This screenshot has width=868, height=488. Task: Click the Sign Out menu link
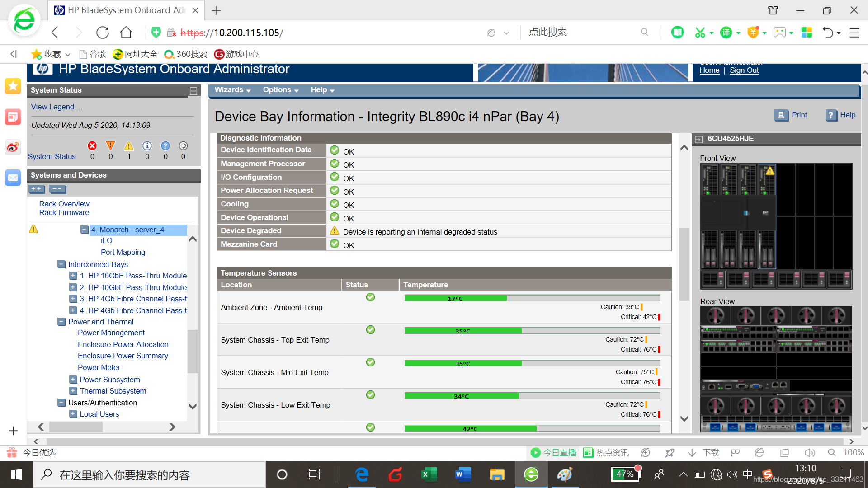pos(744,70)
